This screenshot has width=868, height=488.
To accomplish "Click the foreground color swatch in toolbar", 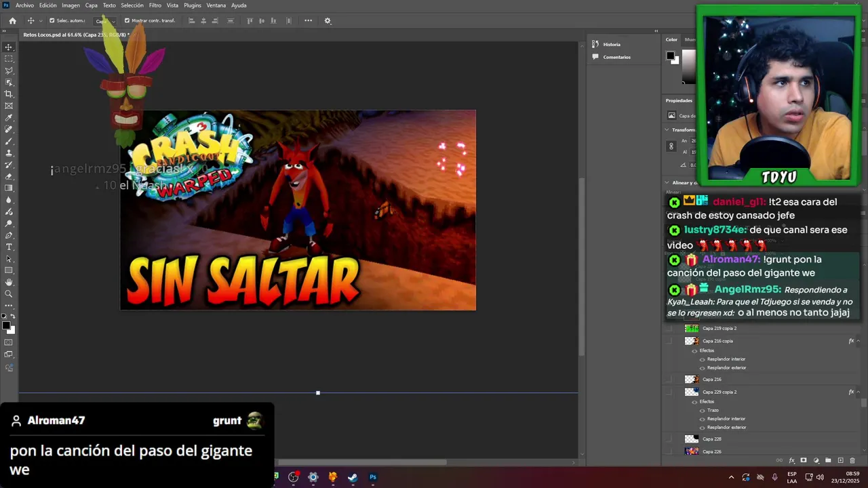I will [x=6, y=325].
